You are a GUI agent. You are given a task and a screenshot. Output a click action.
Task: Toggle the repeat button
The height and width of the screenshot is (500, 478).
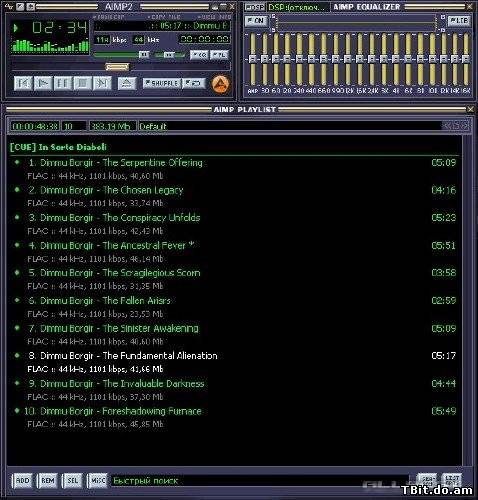point(193,83)
